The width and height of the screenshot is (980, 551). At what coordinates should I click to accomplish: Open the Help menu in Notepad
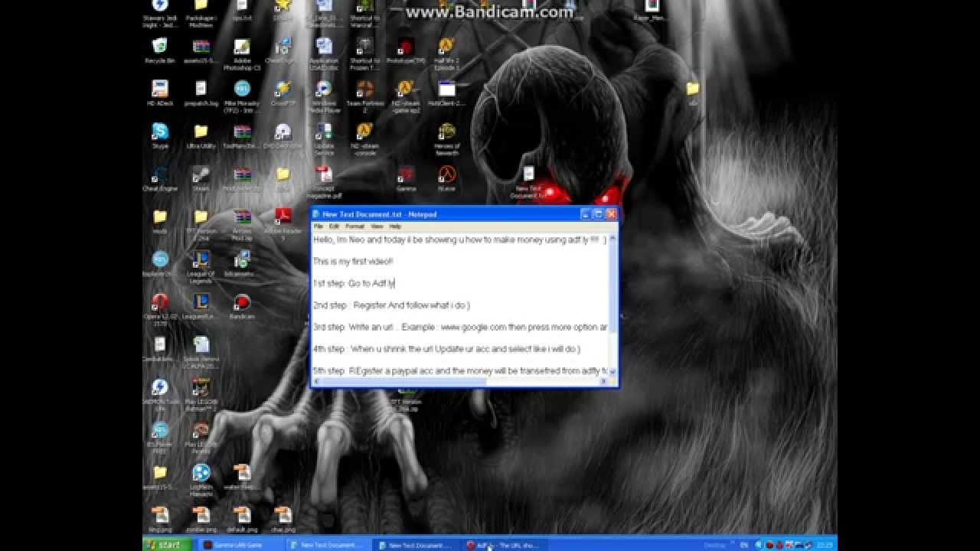pyautogui.click(x=395, y=227)
